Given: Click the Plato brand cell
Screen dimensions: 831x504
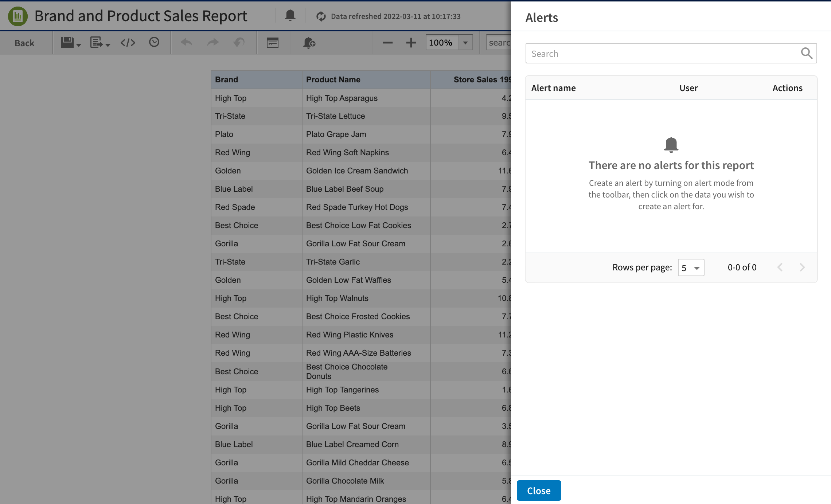Looking at the screenshot, I should (x=256, y=134).
